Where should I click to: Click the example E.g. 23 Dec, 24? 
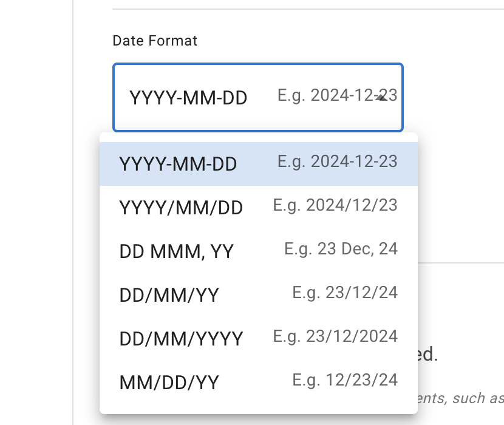coord(341,248)
